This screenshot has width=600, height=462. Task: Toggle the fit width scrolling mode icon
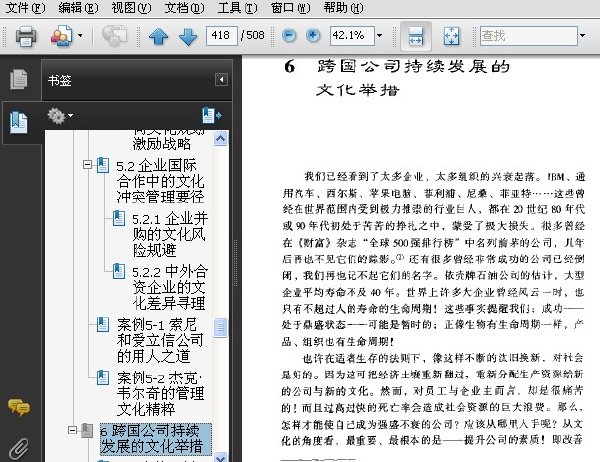point(416,36)
